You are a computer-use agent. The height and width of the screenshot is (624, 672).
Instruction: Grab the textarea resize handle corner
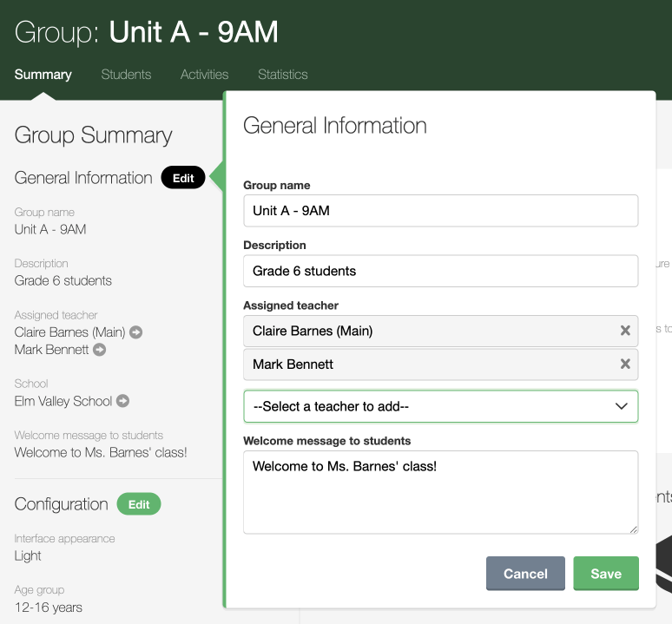pos(634,529)
